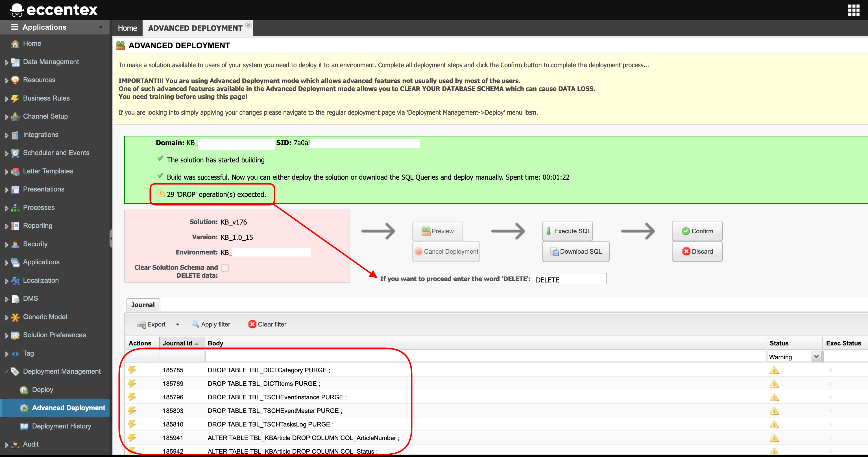Open Deploy in Deployment Management
Screen dimensions: 868x457
coord(42,389)
